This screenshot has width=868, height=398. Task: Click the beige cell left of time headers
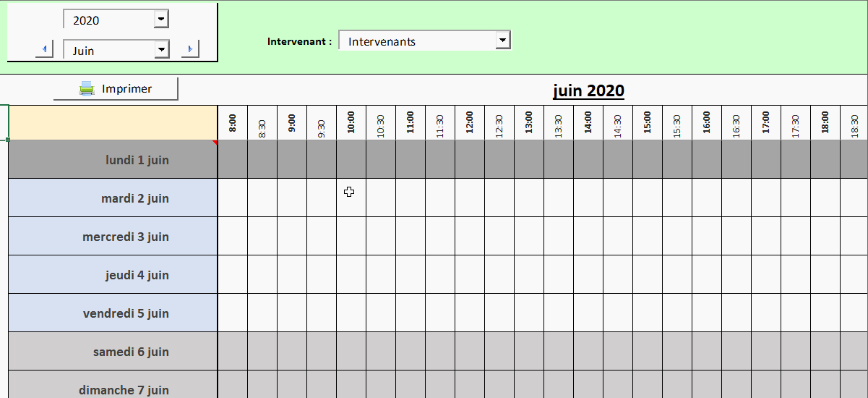(x=113, y=122)
